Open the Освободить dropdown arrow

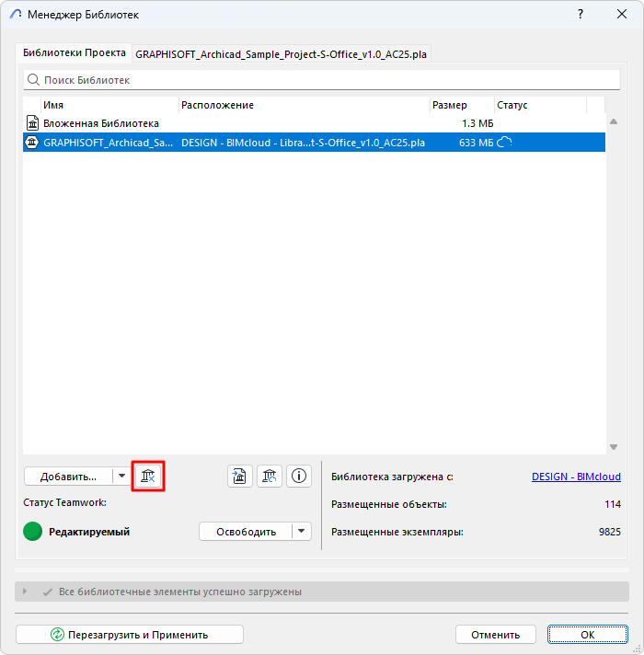click(301, 532)
